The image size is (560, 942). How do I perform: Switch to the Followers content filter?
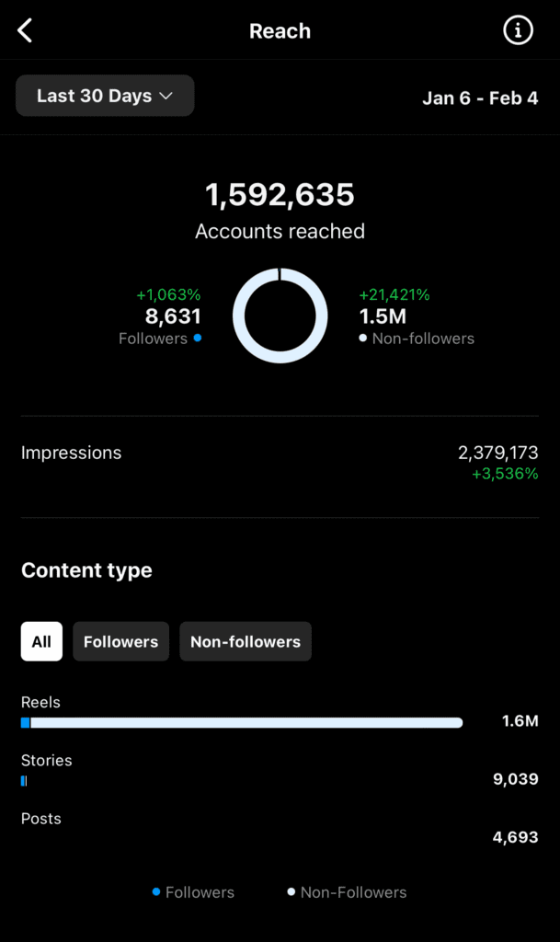coord(120,641)
